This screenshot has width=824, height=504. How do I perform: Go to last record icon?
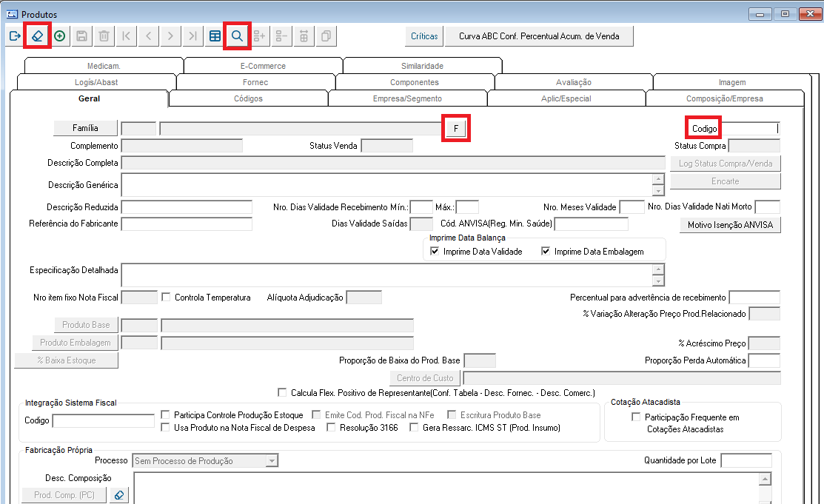[193, 36]
